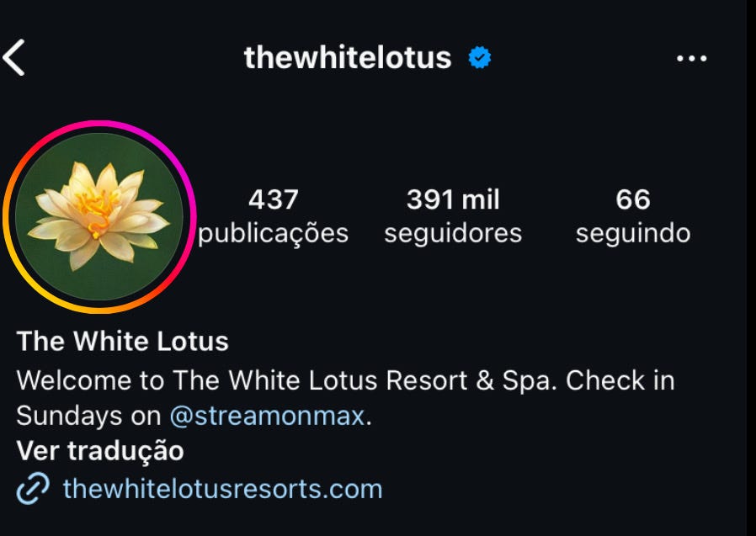Image resolution: width=756 pixels, height=536 pixels.
Task: Open thewhitelotusresorts.com link
Action: point(223,489)
